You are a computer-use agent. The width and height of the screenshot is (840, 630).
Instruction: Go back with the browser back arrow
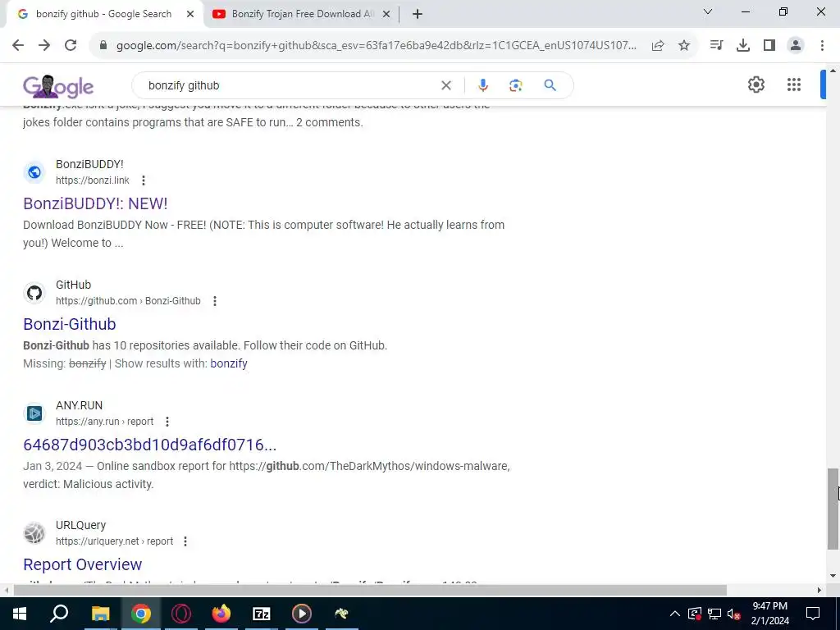click(18, 46)
